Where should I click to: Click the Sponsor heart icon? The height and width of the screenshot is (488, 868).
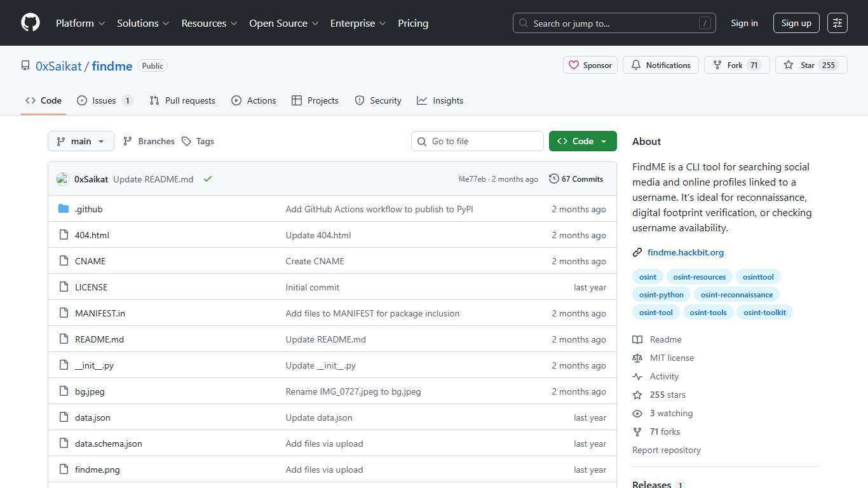(574, 65)
